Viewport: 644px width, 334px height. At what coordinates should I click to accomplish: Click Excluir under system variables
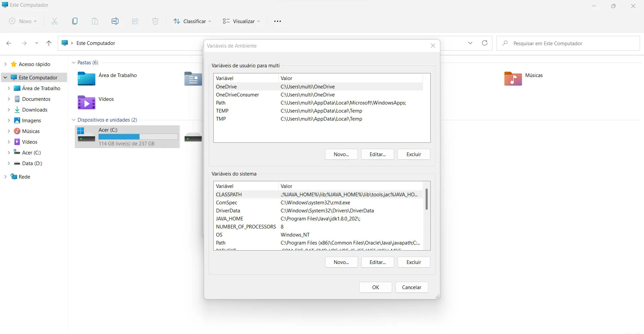(x=414, y=262)
